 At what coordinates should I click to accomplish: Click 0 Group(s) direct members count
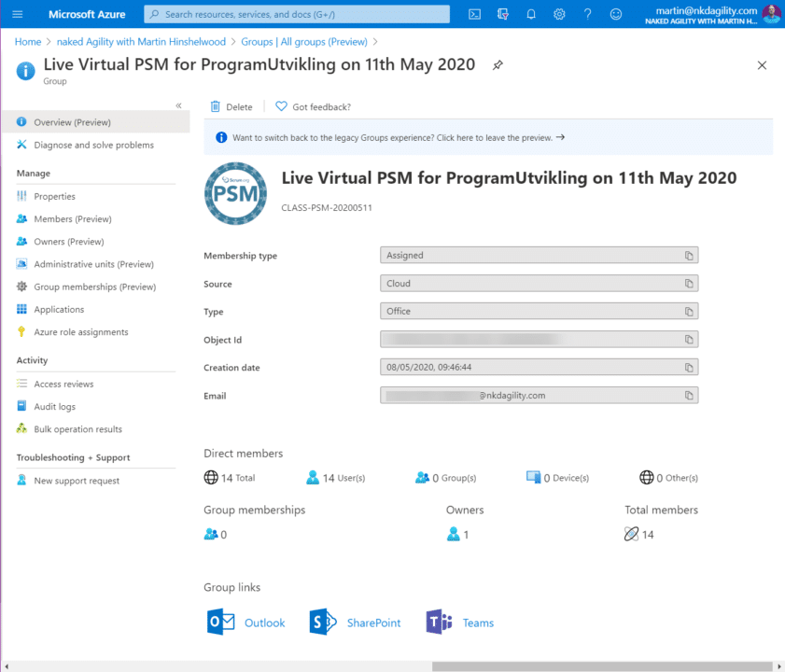pos(445,478)
